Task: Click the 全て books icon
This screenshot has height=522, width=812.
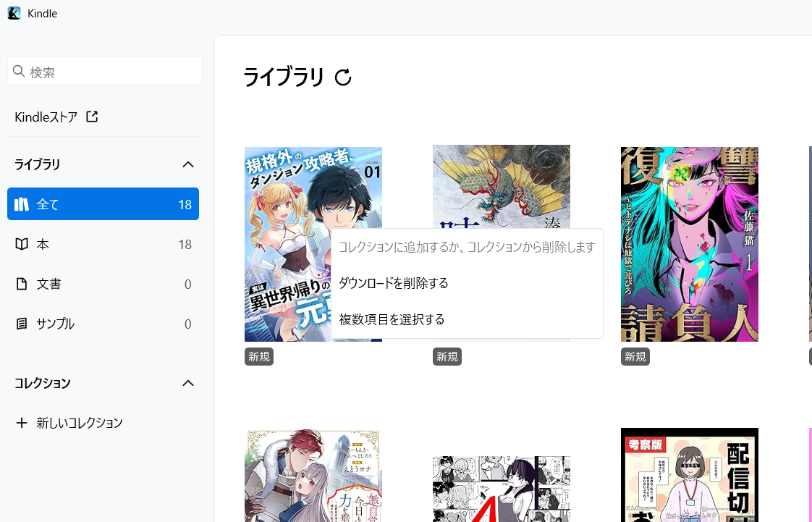Action: [x=21, y=204]
